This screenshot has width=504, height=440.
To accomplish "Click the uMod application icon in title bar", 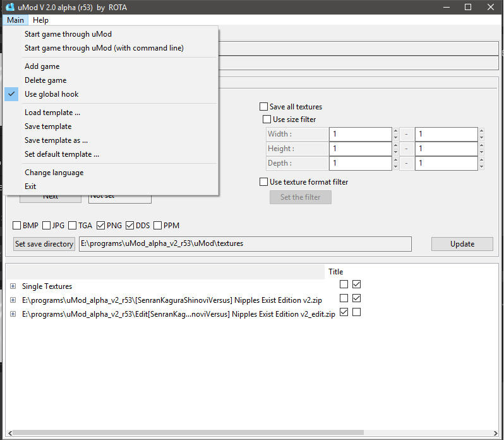I will pos(10,7).
